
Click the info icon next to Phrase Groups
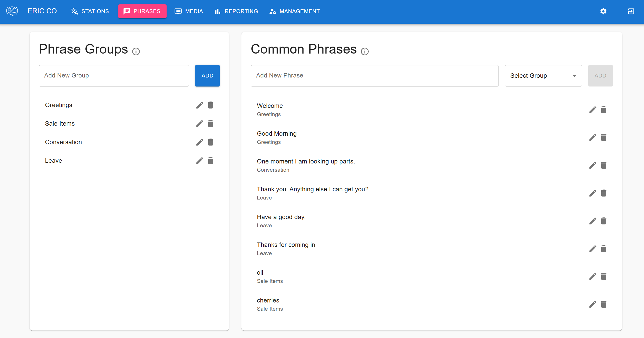click(136, 52)
